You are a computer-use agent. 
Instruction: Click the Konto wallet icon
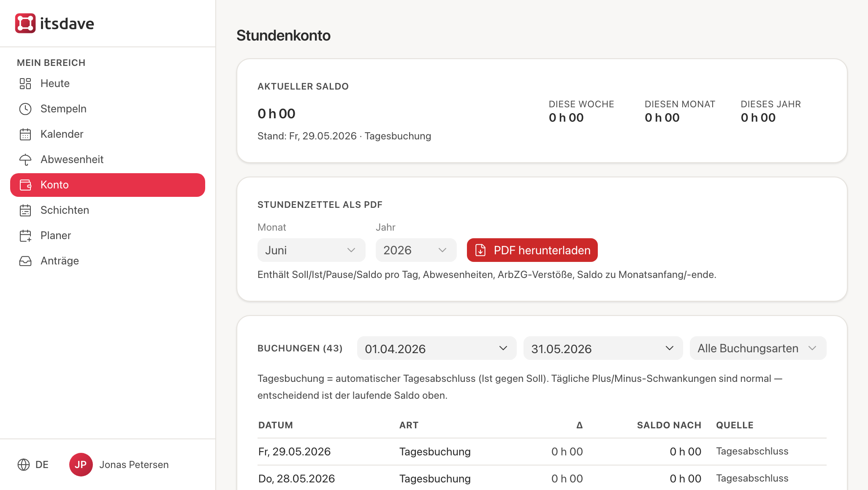(x=25, y=185)
